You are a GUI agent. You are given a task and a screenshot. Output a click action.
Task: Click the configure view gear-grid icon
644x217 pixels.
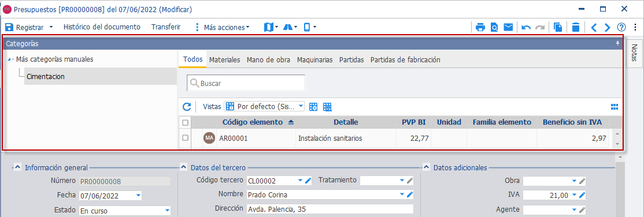313,107
